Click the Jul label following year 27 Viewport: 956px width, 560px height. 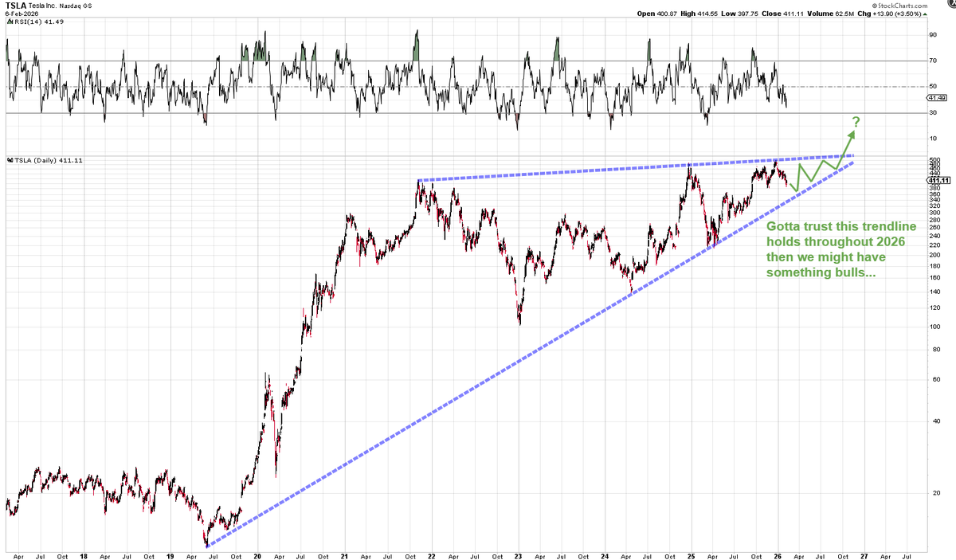pyautogui.click(x=908, y=555)
